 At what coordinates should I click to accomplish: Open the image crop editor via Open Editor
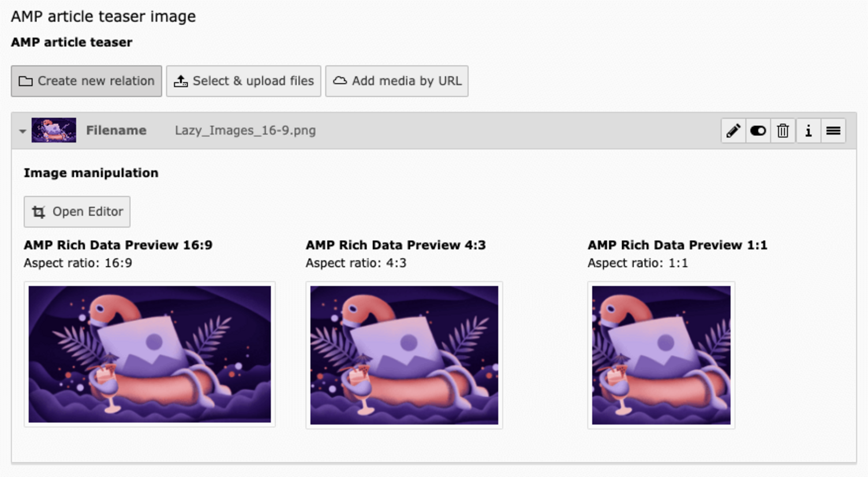(x=77, y=212)
